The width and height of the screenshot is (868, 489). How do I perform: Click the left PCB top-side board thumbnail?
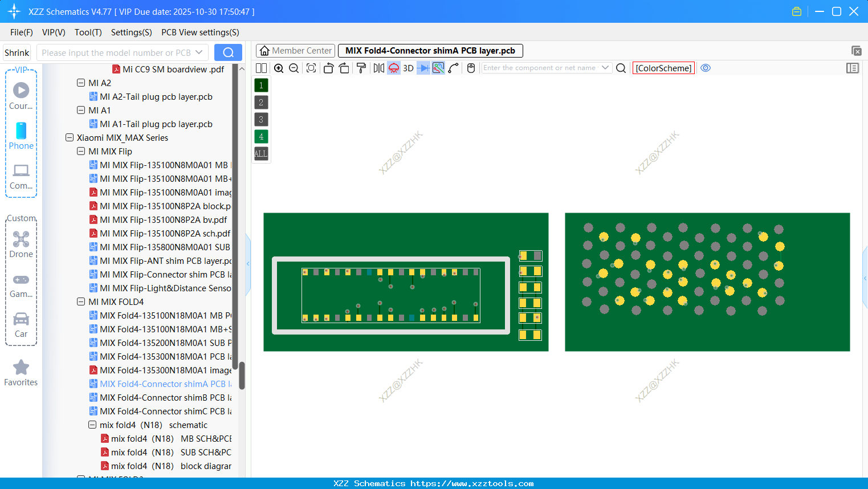(x=406, y=282)
